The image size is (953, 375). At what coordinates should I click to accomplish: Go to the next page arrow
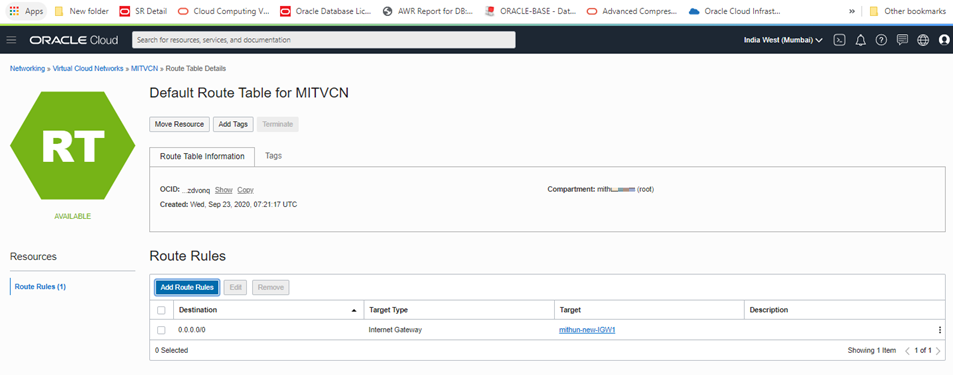point(938,351)
